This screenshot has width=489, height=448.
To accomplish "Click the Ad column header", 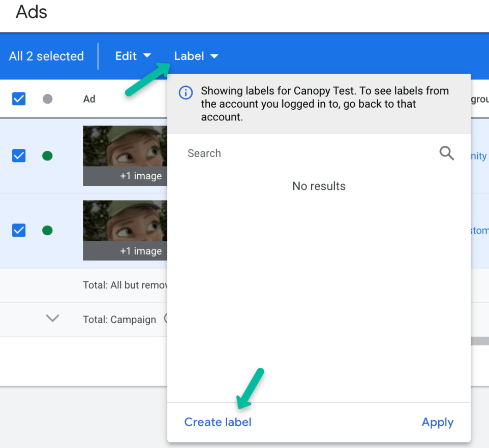I will (89, 99).
